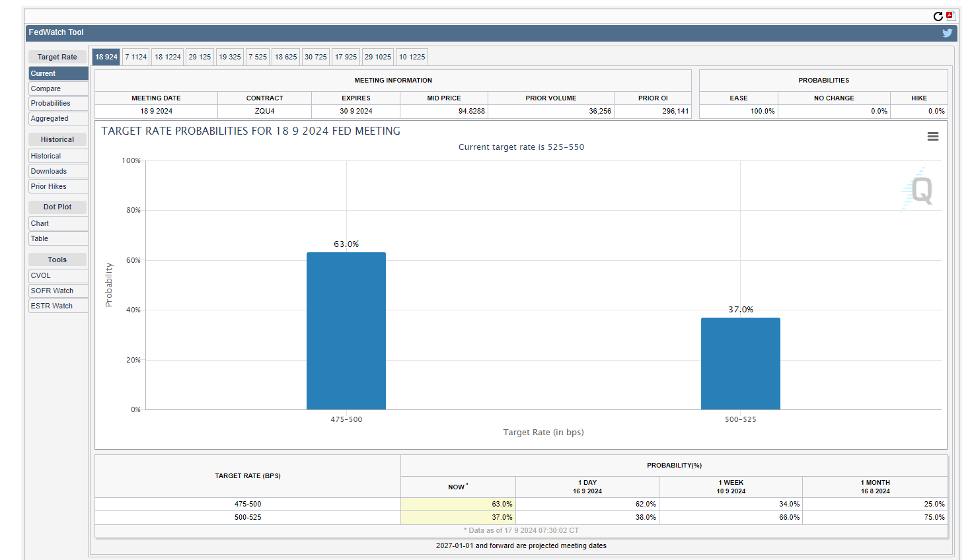The height and width of the screenshot is (560, 970).
Task: Click the 475-500 probability bar
Action: click(x=346, y=331)
